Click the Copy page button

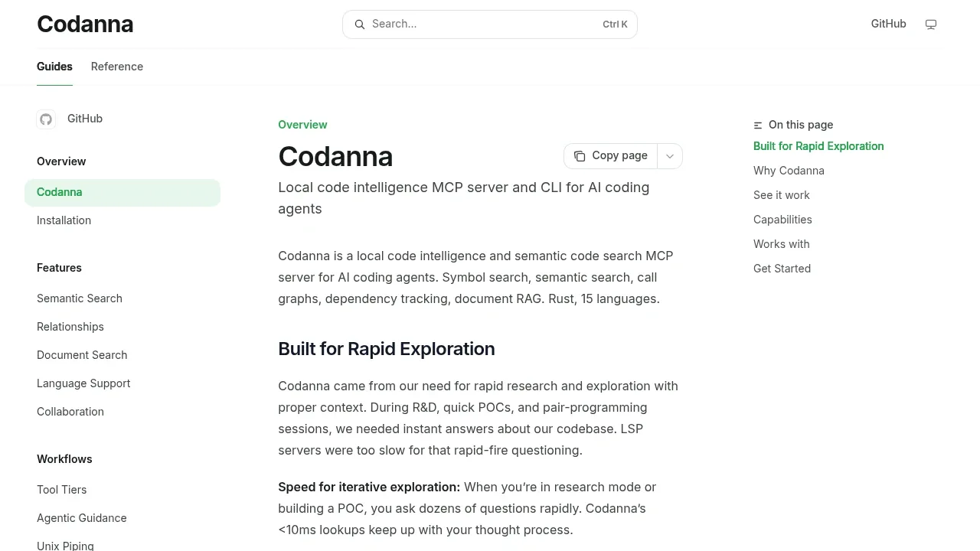pyautogui.click(x=610, y=156)
